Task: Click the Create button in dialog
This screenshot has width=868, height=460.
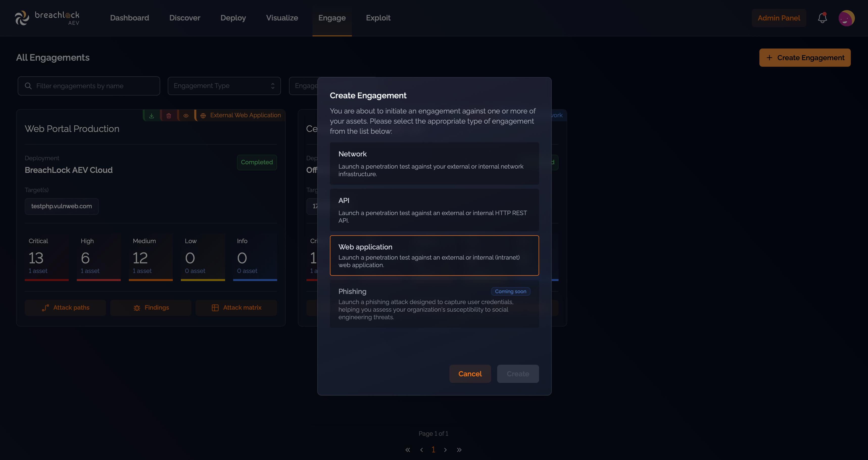Action: 518,374
